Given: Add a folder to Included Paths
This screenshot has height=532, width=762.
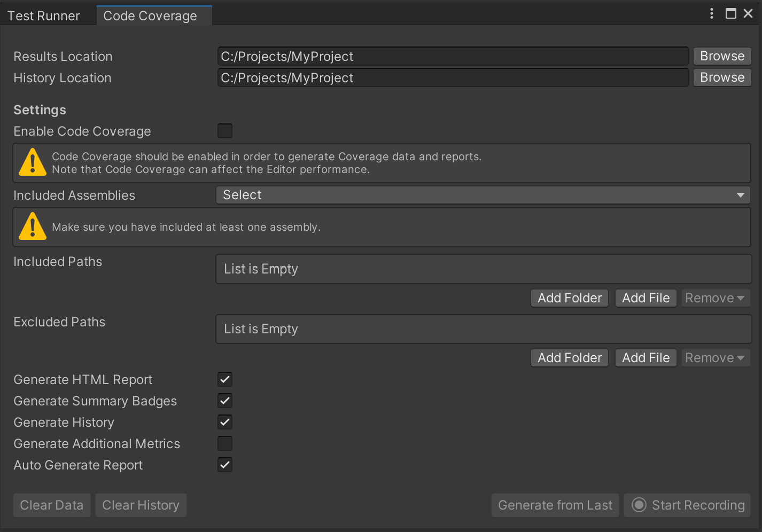Looking at the screenshot, I should [569, 298].
